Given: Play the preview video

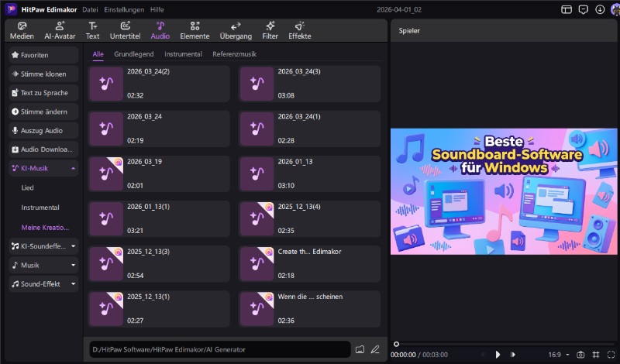Looking at the screenshot, I should click(498, 355).
